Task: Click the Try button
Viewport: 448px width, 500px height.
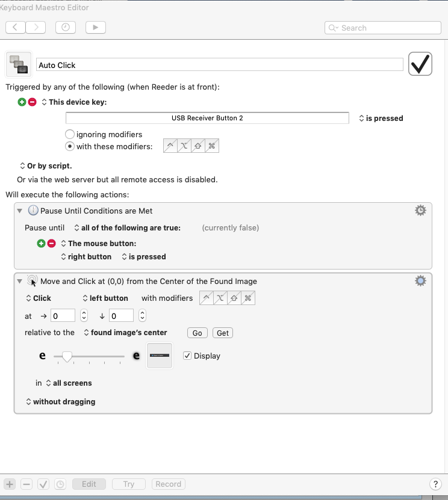Action: pyautogui.click(x=129, y=484)
